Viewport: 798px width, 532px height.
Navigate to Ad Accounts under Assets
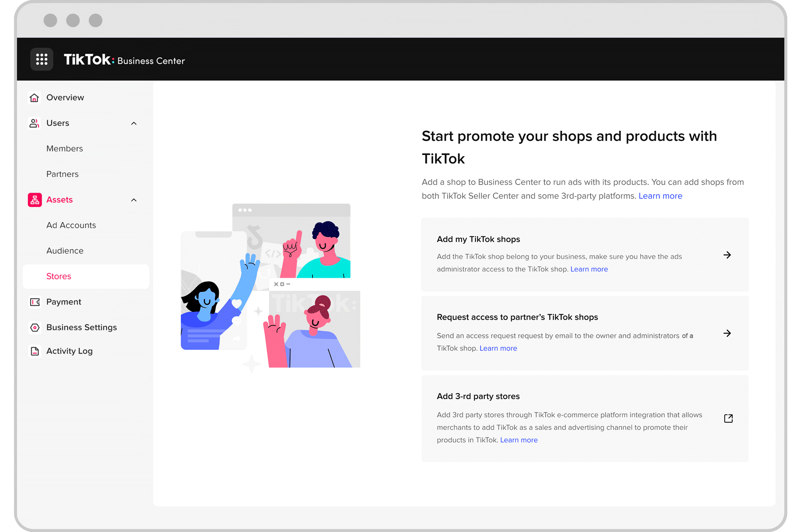pyautogui.click(x=71, y=225)
